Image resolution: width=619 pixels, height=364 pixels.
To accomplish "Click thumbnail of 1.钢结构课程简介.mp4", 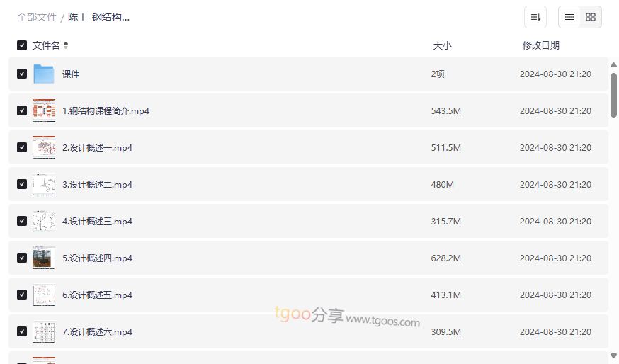I will (x=44, y=110).
